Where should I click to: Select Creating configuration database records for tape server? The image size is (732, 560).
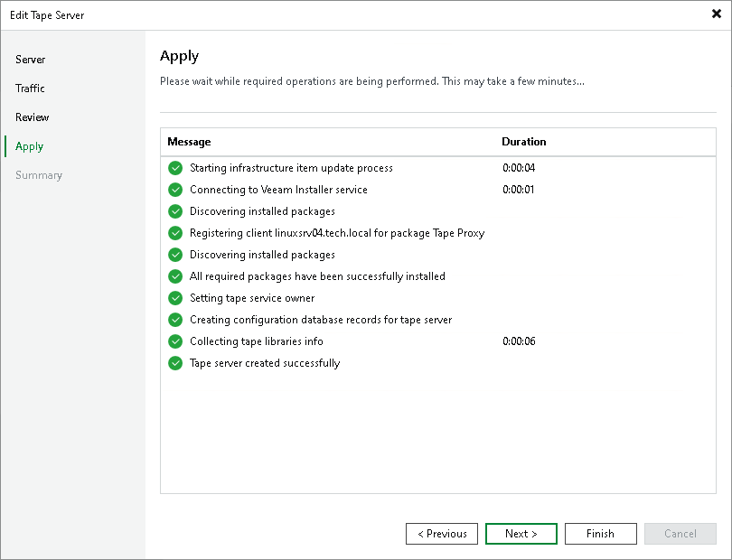(x=438, y=320)
